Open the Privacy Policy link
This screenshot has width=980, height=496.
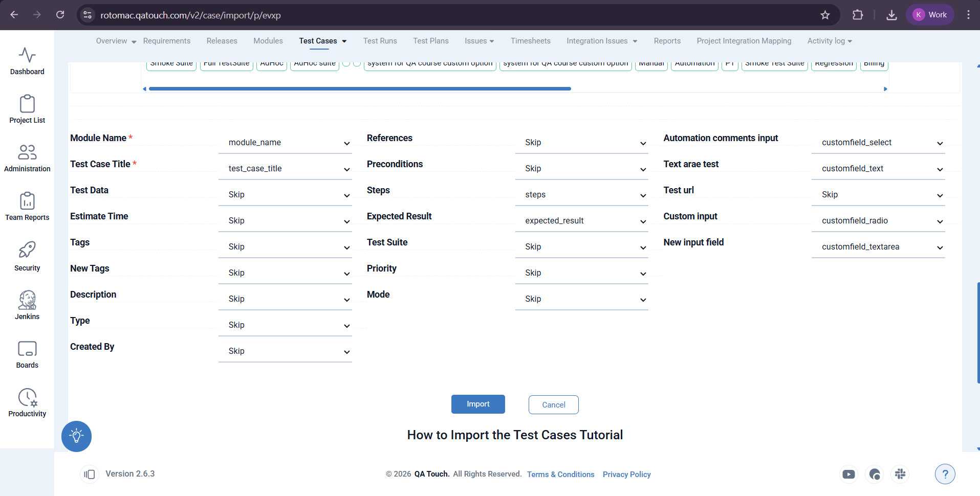[x=626, y=475]
